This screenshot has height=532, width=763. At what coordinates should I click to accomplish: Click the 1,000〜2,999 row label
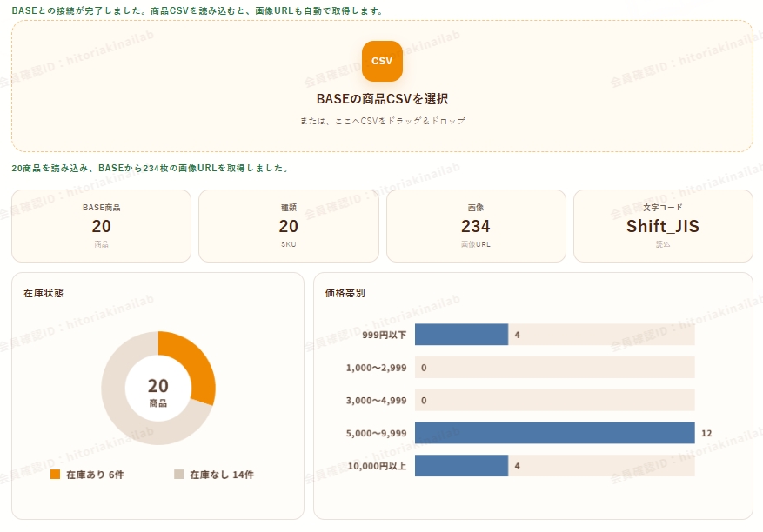tap(376, 368)
